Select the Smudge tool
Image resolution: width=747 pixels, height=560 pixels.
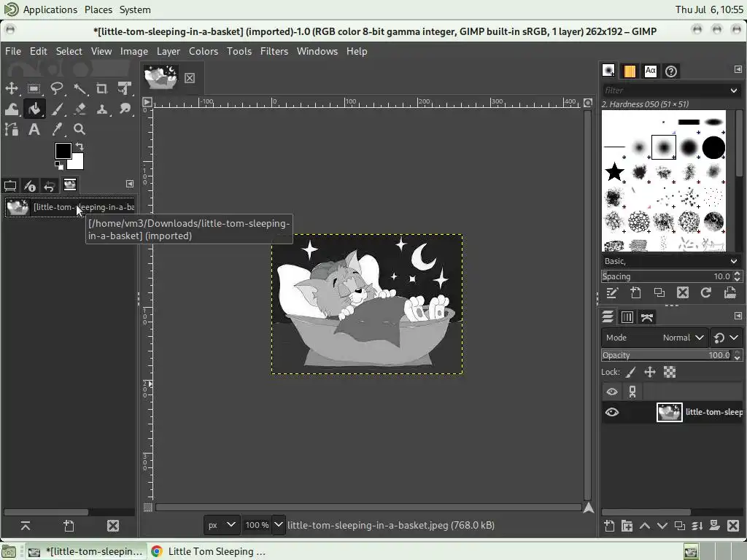click(x=124, y=109)
